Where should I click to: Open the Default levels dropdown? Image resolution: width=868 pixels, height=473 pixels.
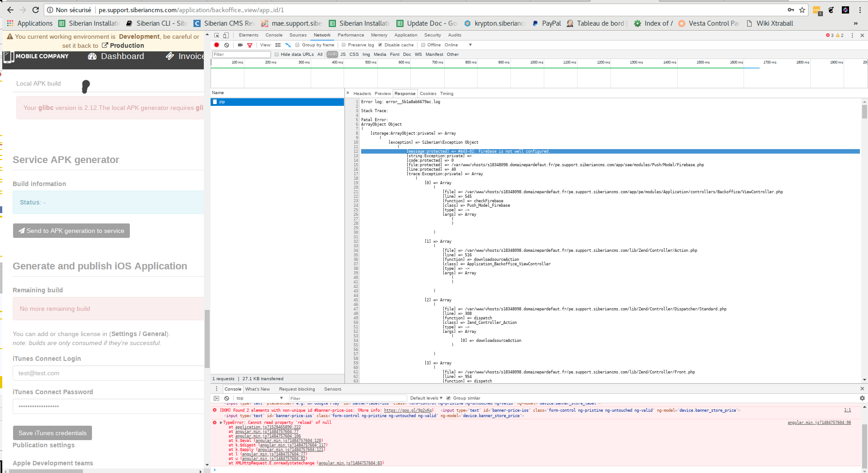pos(426,398)
